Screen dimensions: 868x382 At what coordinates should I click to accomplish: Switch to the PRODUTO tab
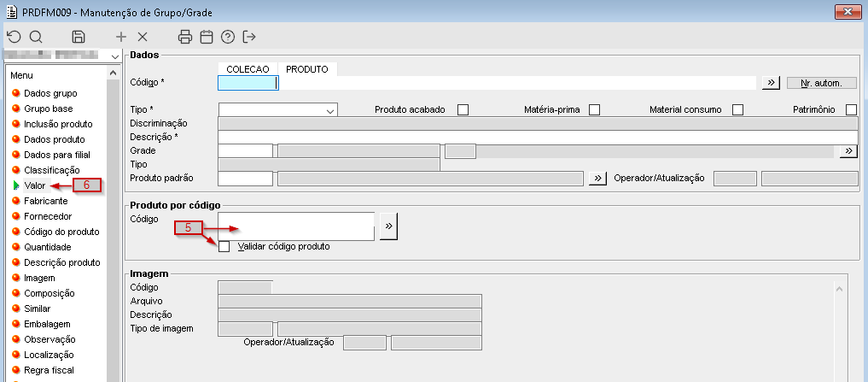(x=307, y=69)
